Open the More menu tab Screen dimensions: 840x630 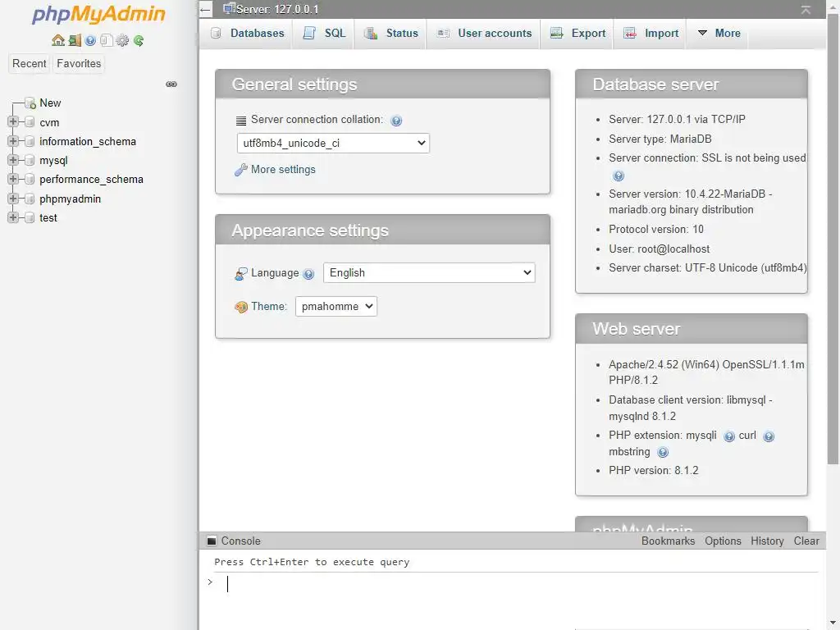point(719,33)
